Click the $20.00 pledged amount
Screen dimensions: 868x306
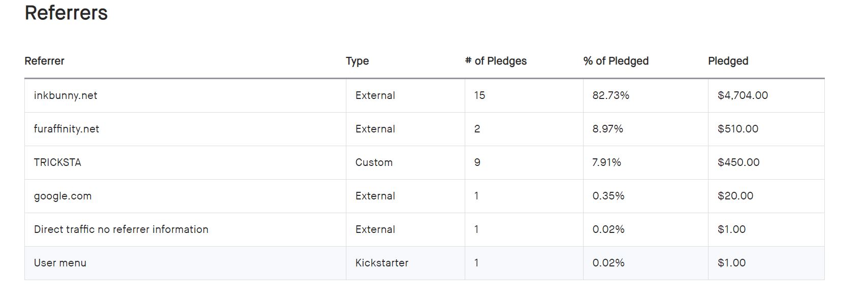[735, 196]
